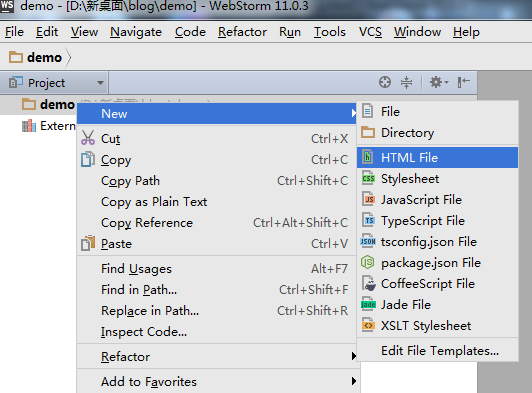Open the Run menu
Screen dimensions: 532x393
(x=290, y=32)
